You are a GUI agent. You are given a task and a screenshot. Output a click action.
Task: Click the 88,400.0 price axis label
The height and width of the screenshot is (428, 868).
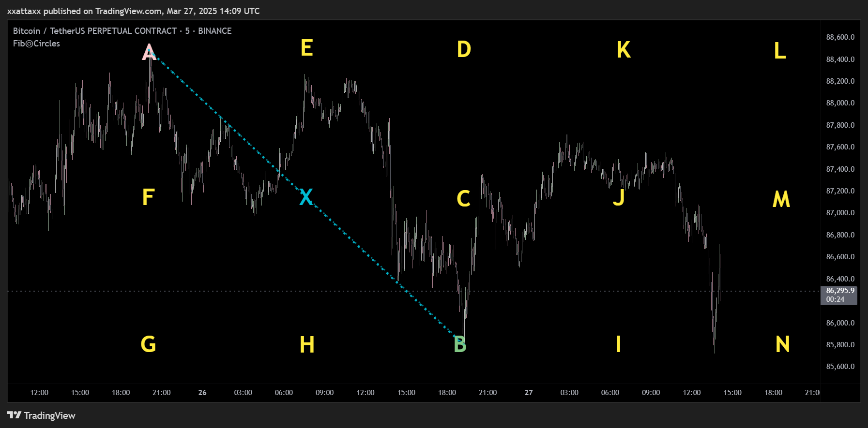tap(840, 59)
